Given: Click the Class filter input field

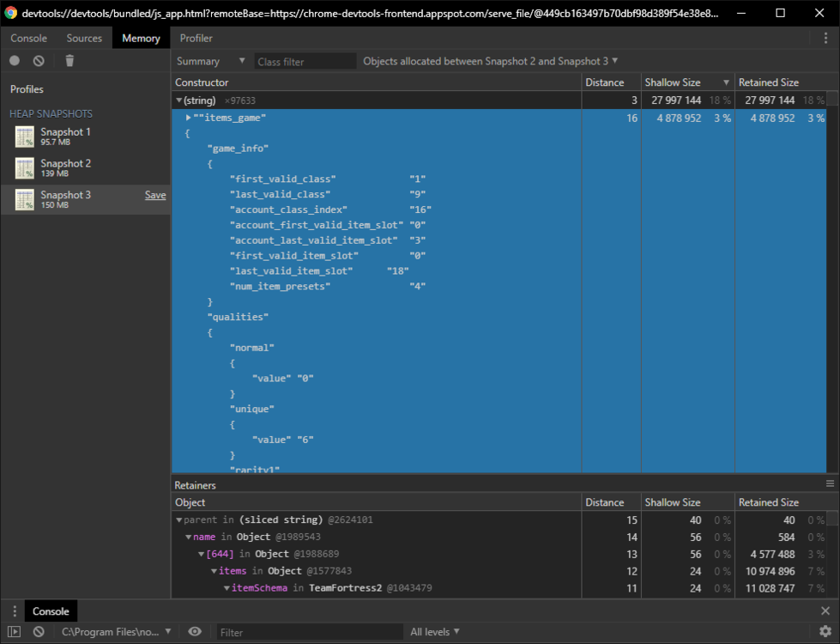Looking at the screenshot, I should pyautogui.click(x=305, y=62).
